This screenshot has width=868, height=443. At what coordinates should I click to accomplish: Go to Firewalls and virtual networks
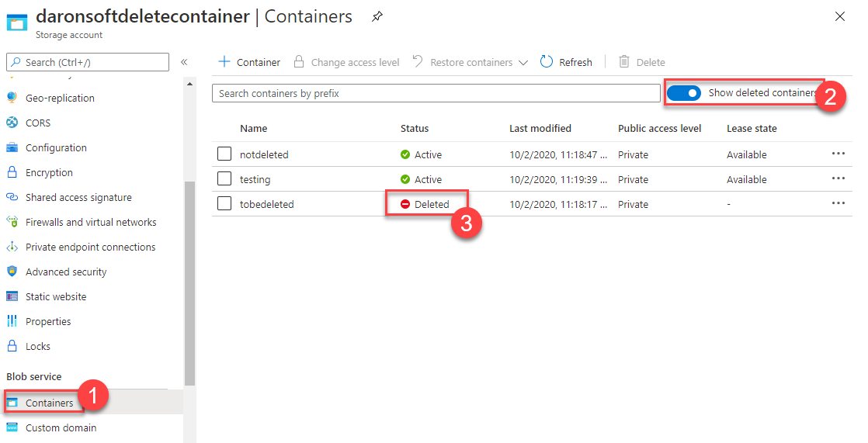point(91,222)
